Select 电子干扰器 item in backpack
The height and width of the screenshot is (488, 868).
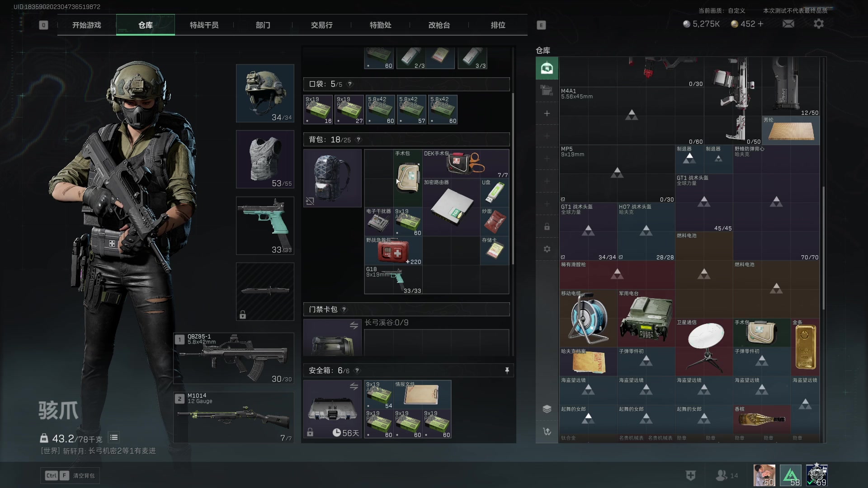tap(379, 222)
